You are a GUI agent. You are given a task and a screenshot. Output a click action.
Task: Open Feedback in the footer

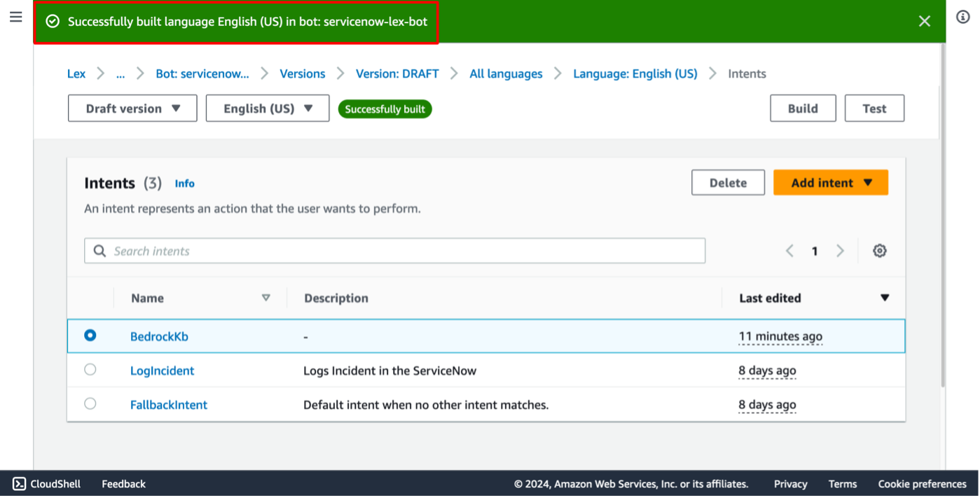pyautogui.click(x=124, y=484)
